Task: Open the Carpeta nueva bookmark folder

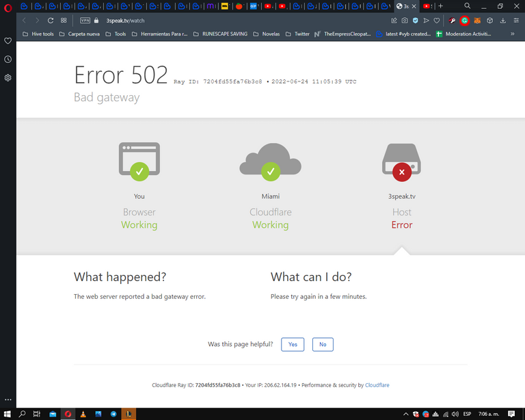Action: click(79, 34)
